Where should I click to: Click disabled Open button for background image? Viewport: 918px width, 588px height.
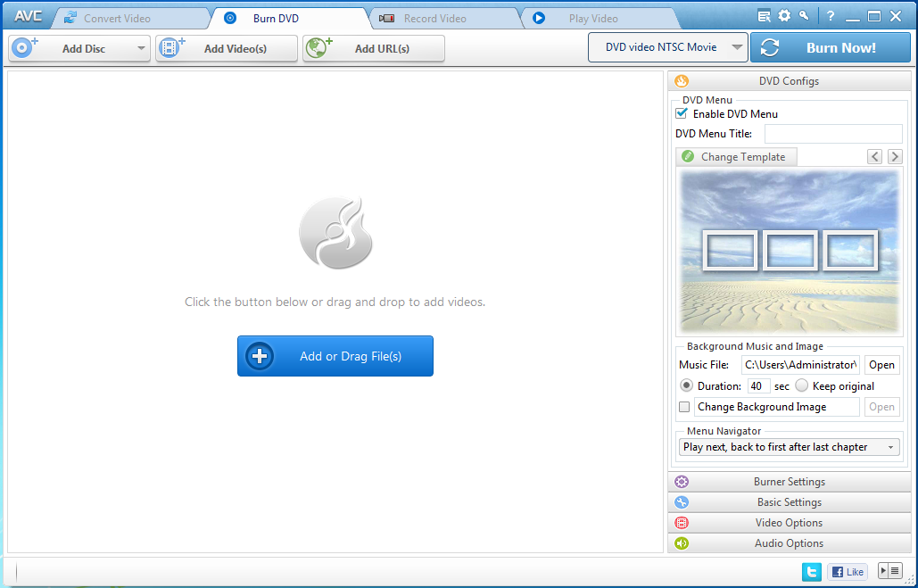[x=881, y=407]
